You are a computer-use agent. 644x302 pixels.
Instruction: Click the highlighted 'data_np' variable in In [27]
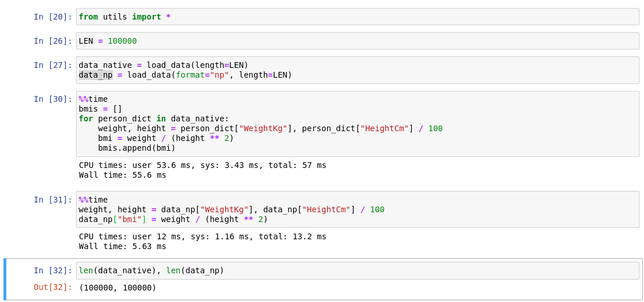pyautogui.click(x=95, y=75)
